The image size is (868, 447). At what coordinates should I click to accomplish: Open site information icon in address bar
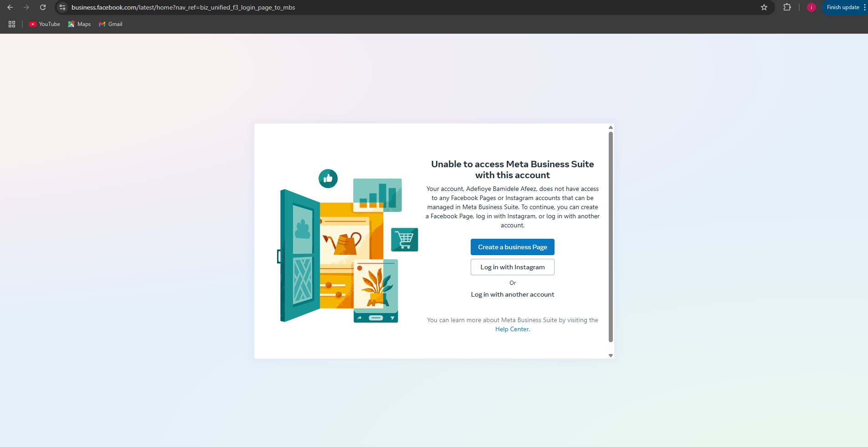point(63,7)
